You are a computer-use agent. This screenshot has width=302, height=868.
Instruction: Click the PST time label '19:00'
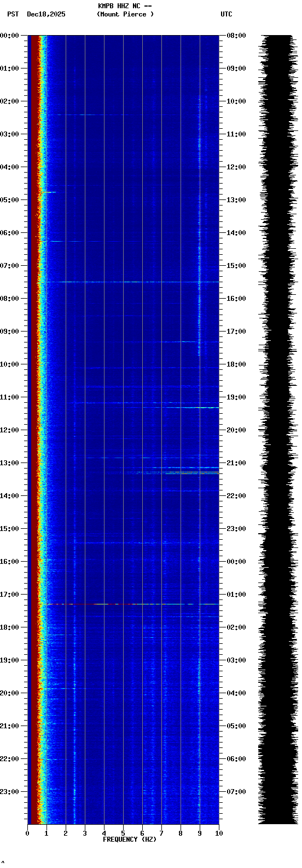click(9, 660)
